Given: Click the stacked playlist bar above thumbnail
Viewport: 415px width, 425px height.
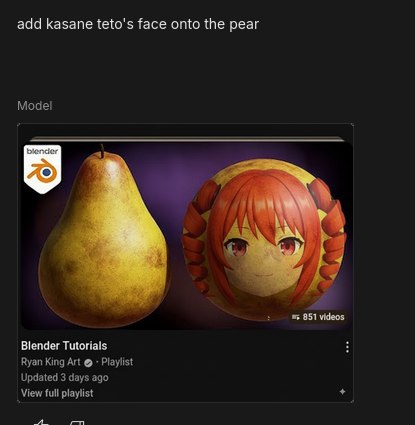Looking at the screenshot, I should [187, 138].
